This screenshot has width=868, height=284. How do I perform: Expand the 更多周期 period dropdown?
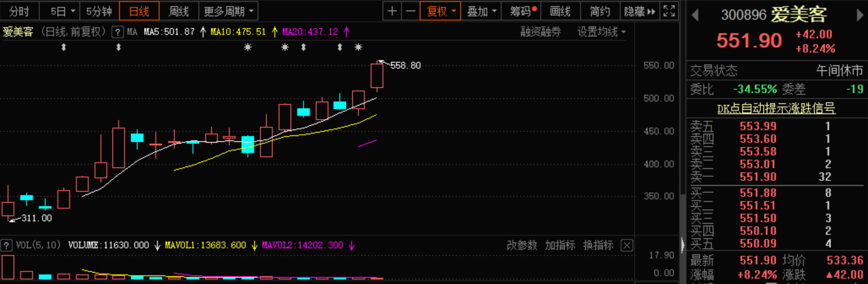pyautogui.click(x=228, y=11)
